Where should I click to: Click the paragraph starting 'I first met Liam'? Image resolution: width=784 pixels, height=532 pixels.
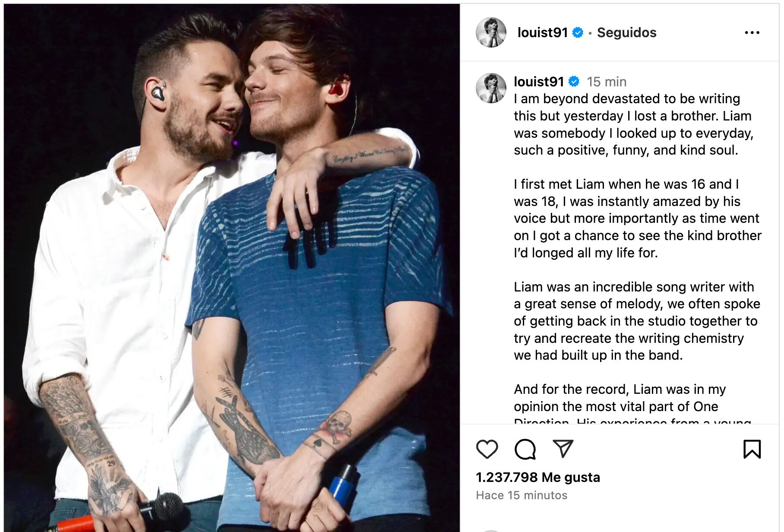tap(638, 218)
